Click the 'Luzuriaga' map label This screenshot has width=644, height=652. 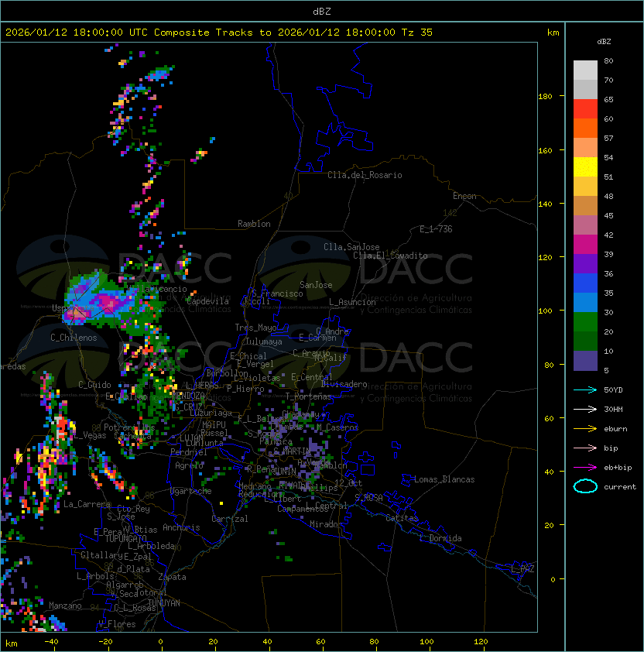coord(211,413)
